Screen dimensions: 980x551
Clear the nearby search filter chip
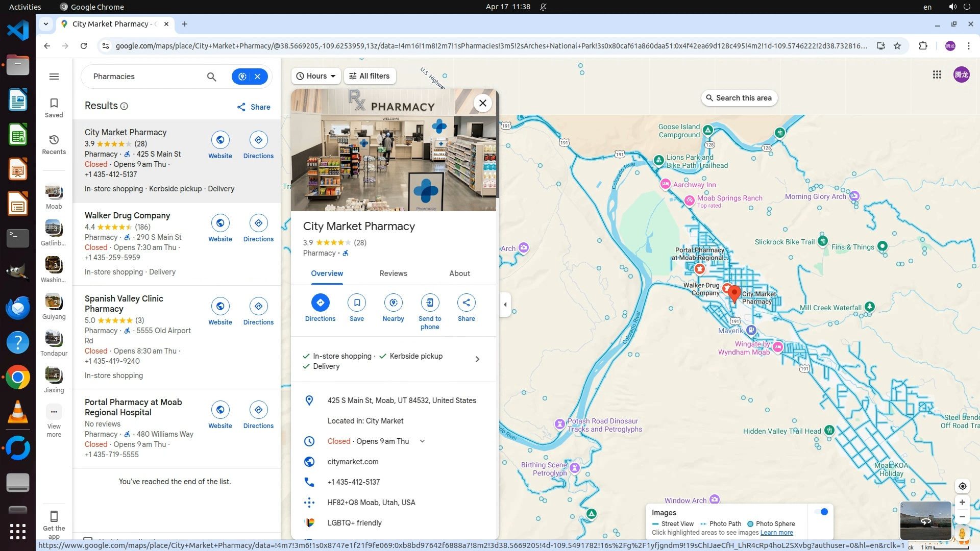click(x=258, y=77)
